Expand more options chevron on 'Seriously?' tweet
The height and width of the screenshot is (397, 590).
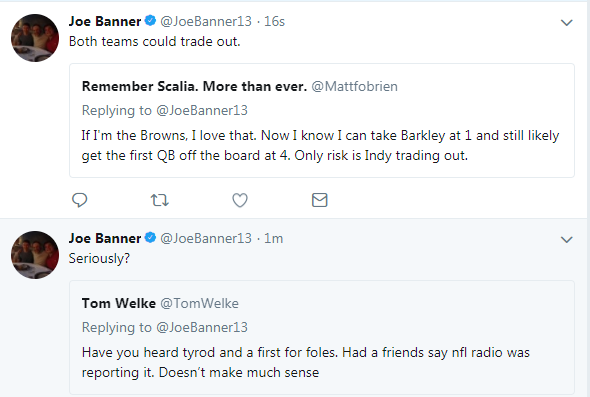point(567,239)
